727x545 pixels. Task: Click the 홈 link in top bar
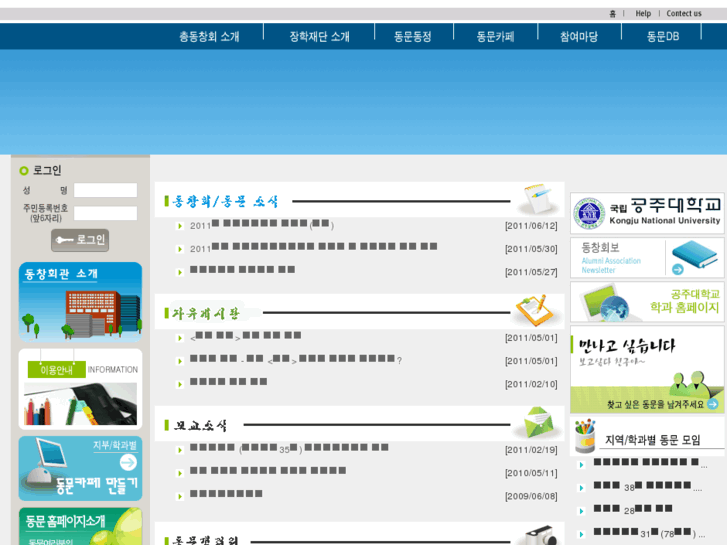612,13
